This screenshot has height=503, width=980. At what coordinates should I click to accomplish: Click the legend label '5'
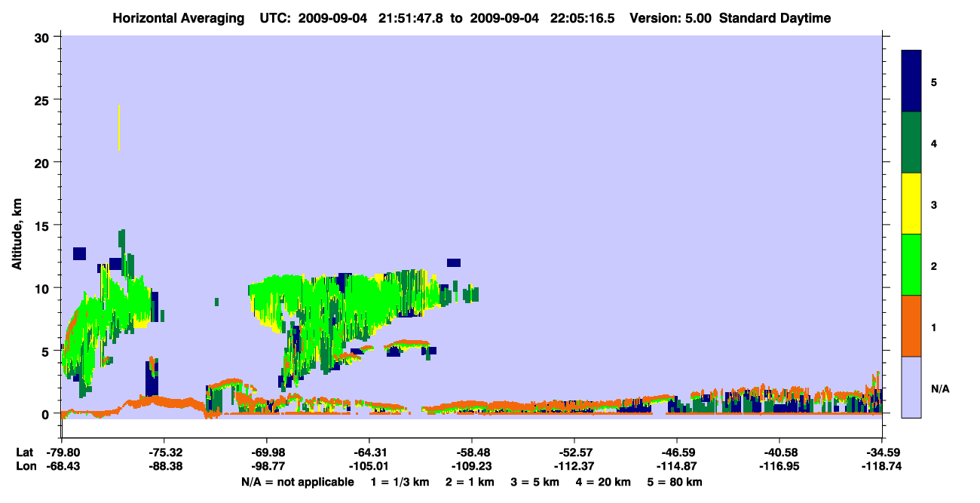click(933, 81)
